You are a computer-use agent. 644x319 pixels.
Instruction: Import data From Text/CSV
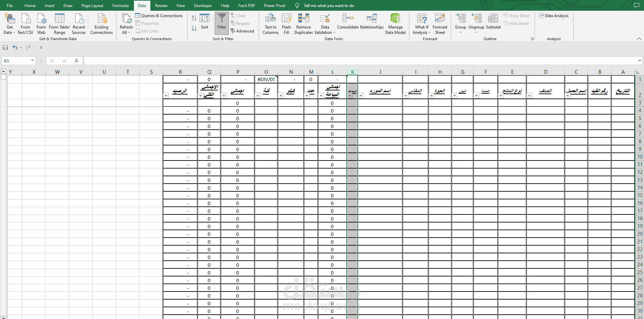pos(26,24)
